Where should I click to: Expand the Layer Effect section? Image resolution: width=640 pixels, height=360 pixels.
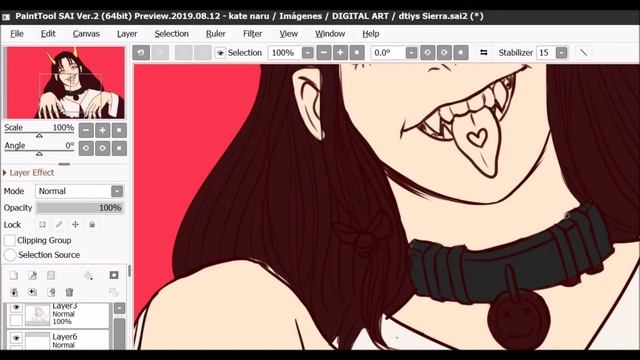[29, 173]
